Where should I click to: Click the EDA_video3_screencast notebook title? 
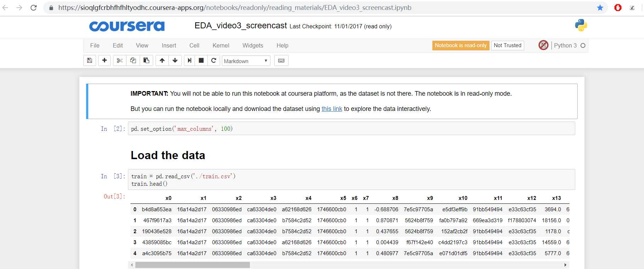(241, 26)
